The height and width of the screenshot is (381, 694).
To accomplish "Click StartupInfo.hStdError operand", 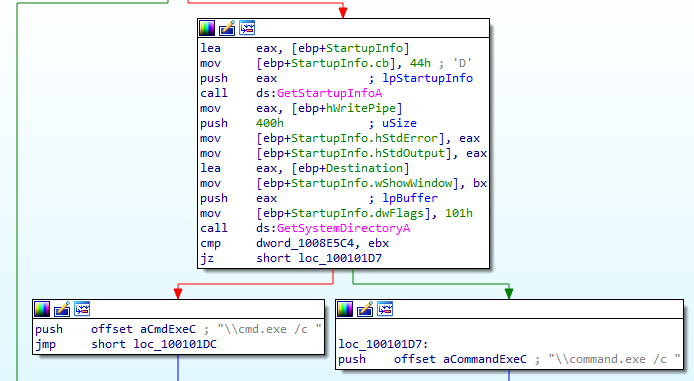I will (364, 139).
